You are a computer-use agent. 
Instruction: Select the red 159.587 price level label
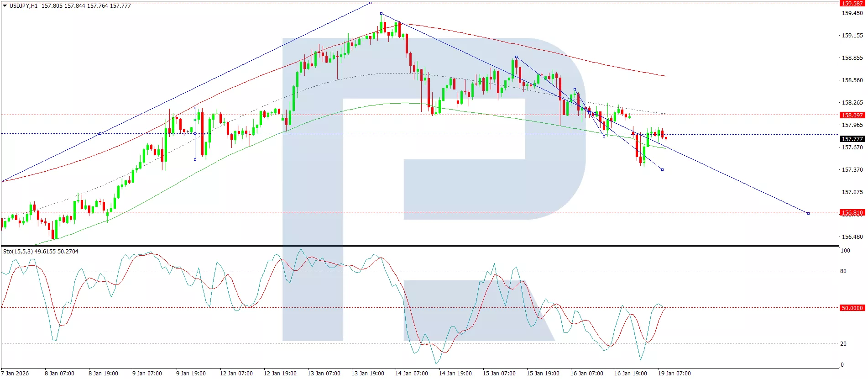[x=852, y=3]
